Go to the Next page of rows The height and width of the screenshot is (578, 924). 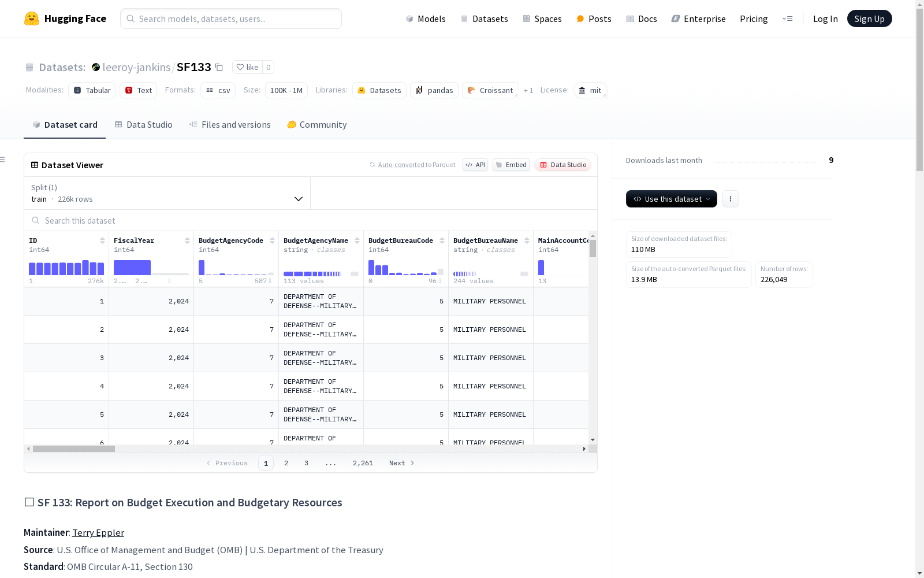pyautogui.click(x=402, y=463)
